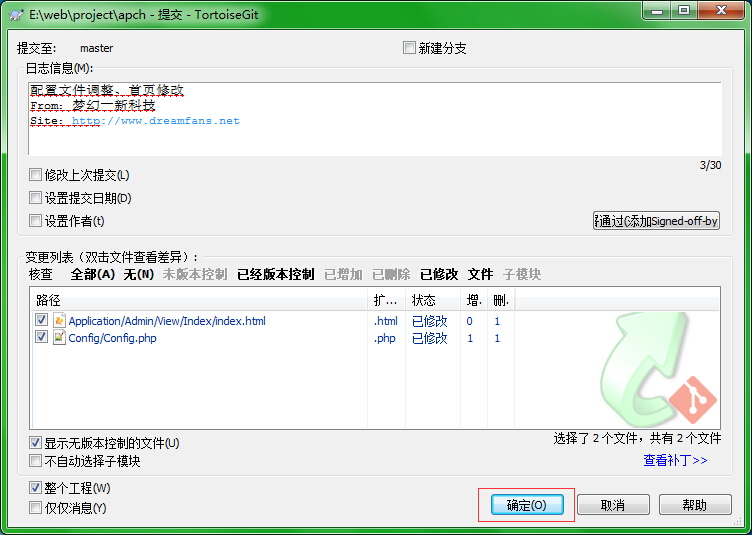Click the master branch label
752x535 pixels.
click(96, 48)
